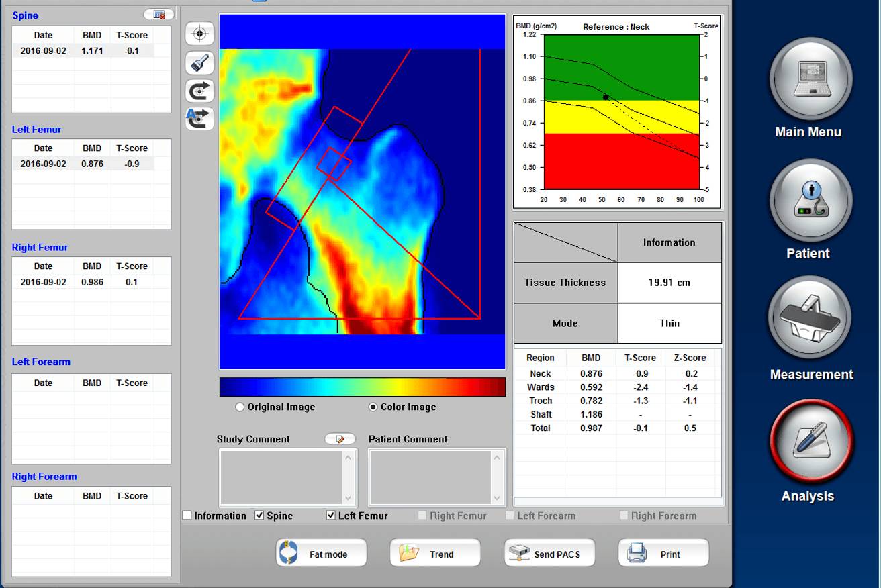
Task: Click the Patient Comment scroll-up arrow
Action: pyautogui.click(x=497, y=458)
